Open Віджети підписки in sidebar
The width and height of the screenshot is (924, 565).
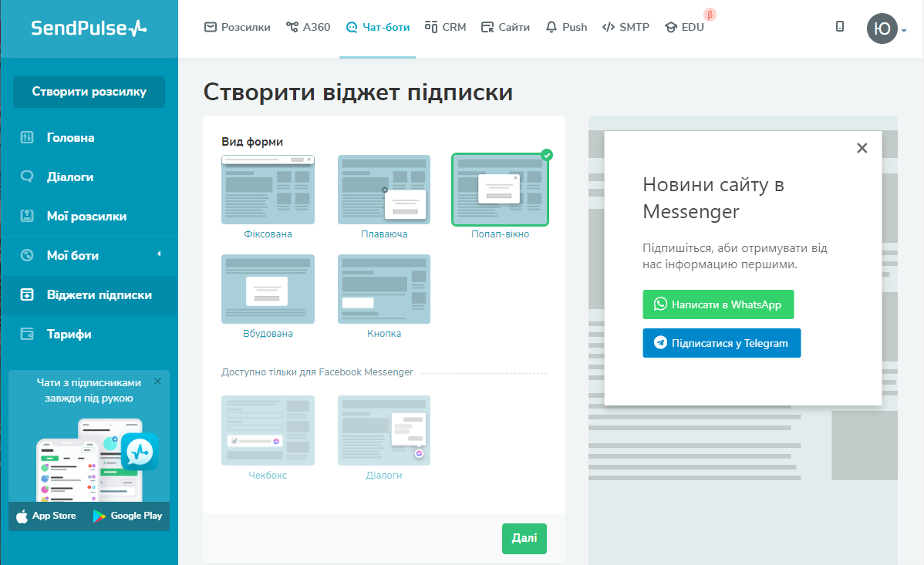[x=89, y=295]
